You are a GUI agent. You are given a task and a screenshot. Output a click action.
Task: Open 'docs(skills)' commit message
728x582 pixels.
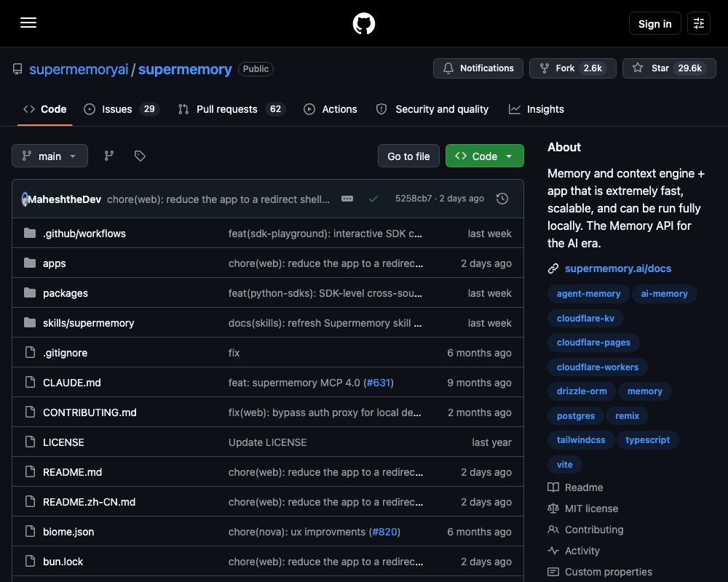click(325, 323)
